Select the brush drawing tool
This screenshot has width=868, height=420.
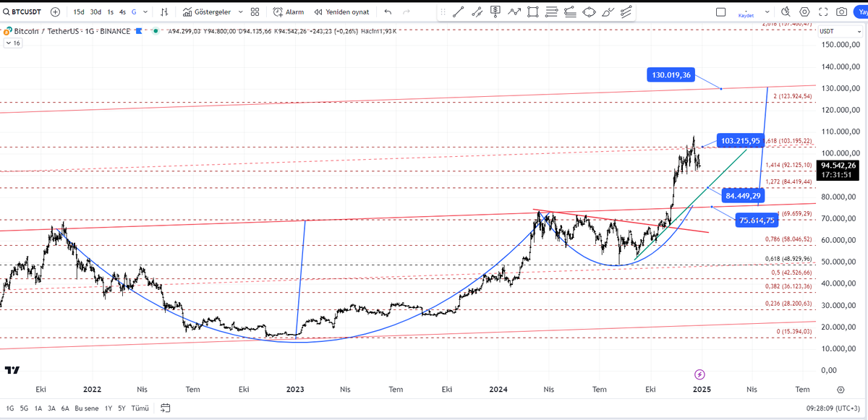coord(608,12)
